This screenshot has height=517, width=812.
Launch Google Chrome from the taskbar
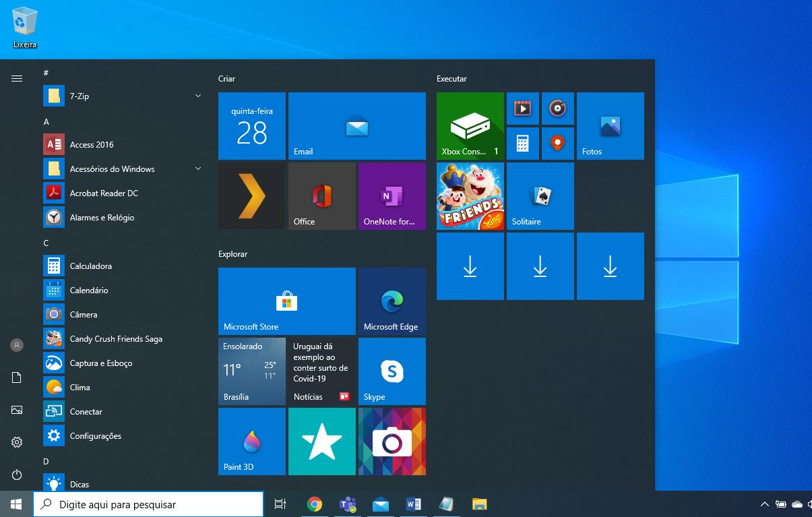point(314,504)
